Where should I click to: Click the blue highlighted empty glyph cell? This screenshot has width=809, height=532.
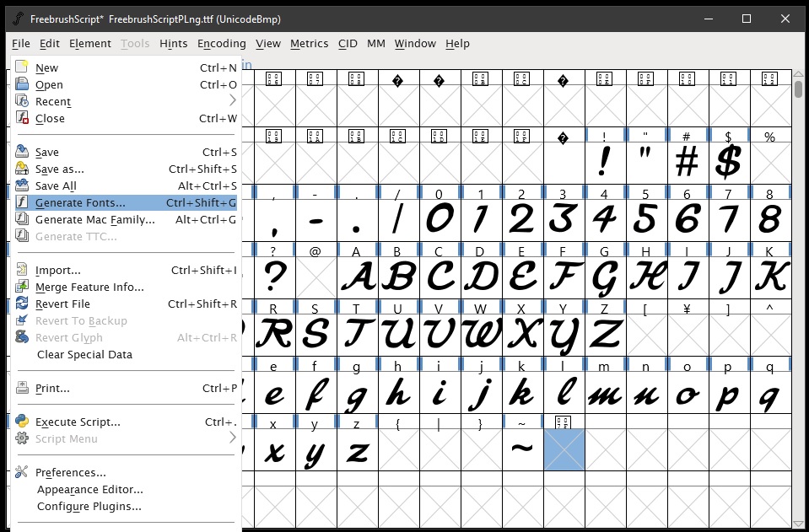pos(564,449)
